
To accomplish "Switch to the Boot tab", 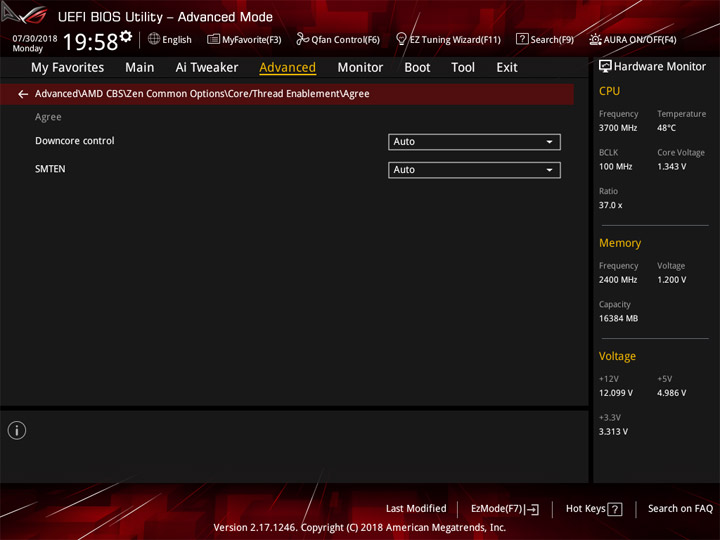I will [x=417, y=68].
